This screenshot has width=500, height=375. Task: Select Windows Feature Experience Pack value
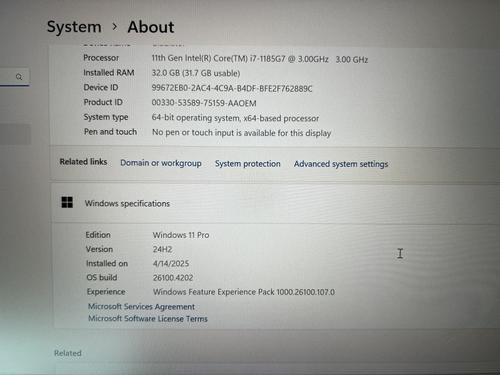pyautogui.click(x=244, y=292)
